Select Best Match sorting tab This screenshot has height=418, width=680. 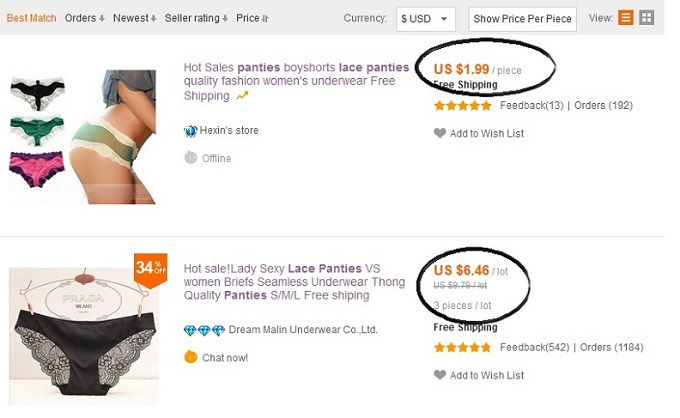[31, 18]
